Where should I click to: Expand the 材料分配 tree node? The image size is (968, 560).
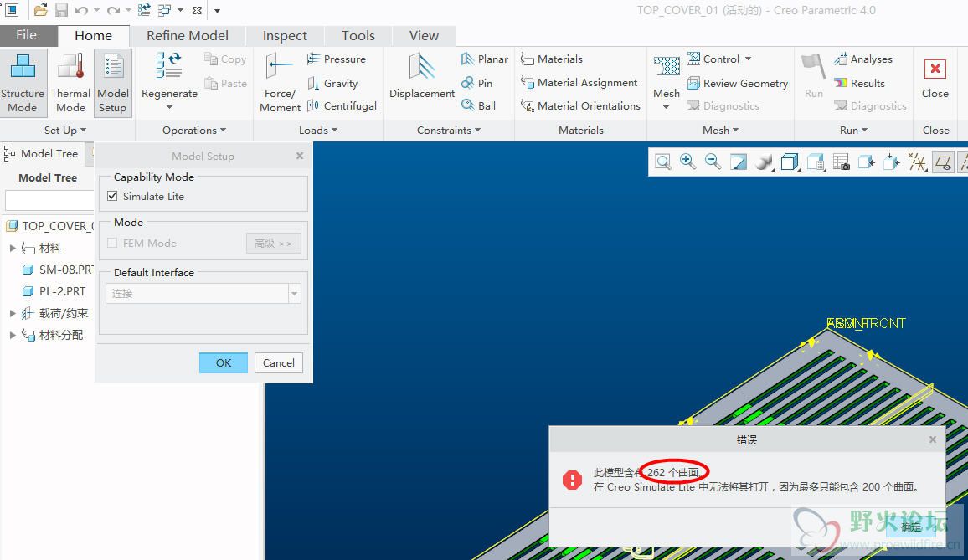point(13,335)
